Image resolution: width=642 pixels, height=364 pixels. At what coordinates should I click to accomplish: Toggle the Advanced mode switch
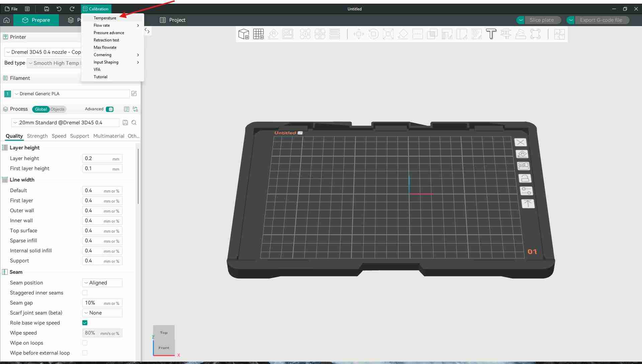[x=109, y=109]
